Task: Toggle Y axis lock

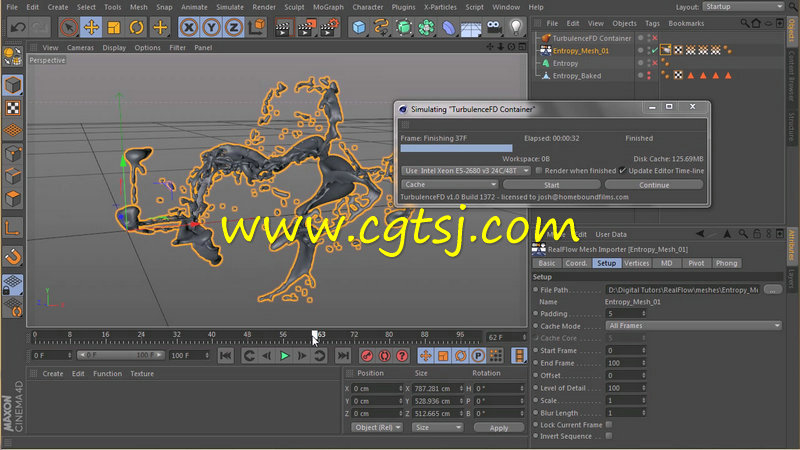Action: point(211,27)
